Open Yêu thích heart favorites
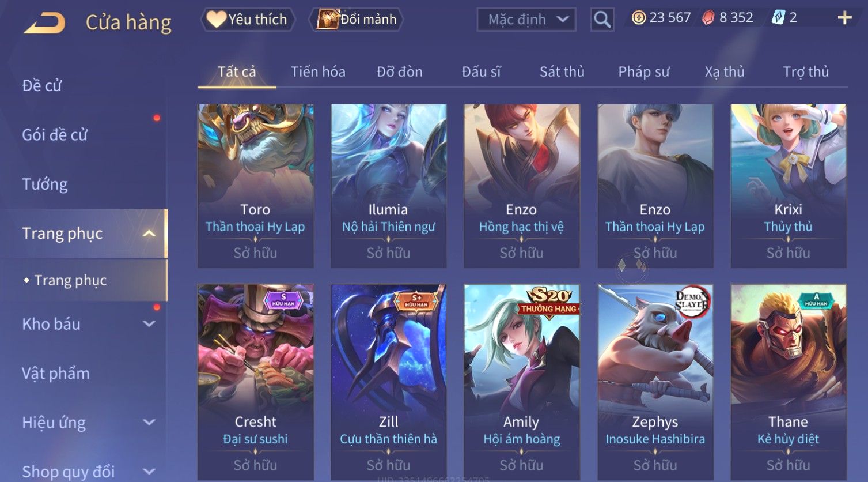Screen dimensions: 868x482 248,20
